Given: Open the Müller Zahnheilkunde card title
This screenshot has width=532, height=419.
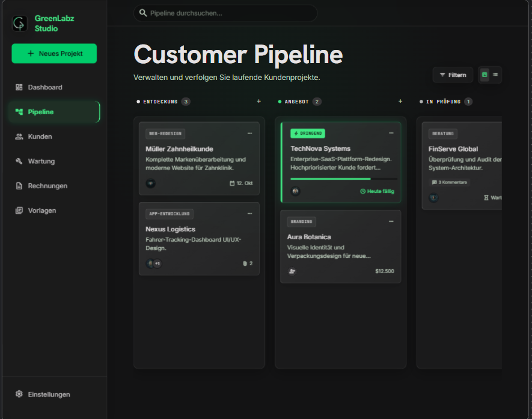Looking at the screenshot, I should coord(179,149).
